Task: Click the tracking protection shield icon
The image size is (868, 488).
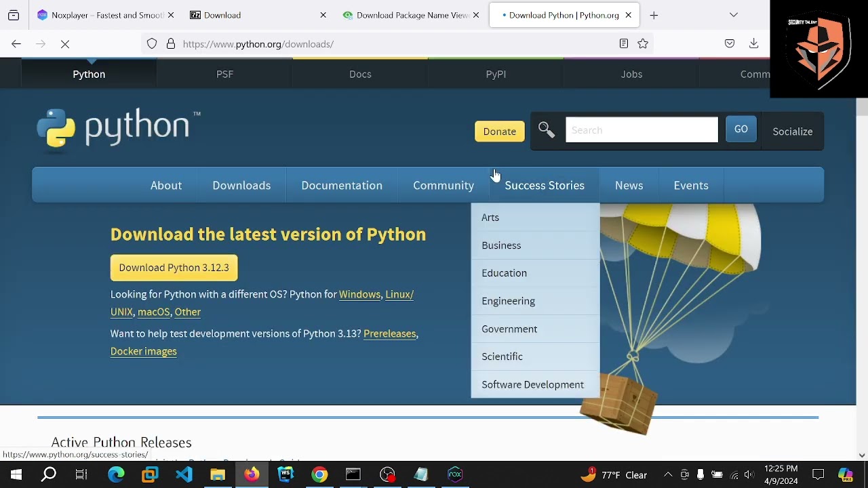Action: point(152,44)
